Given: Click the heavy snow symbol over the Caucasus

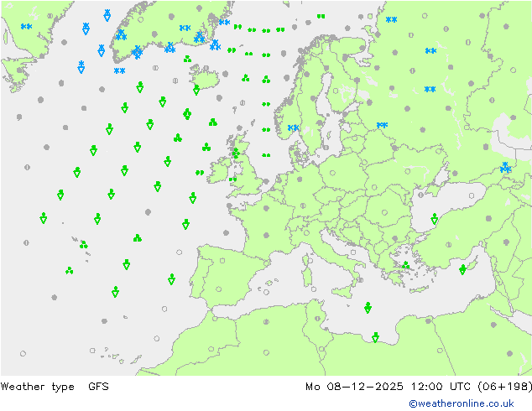Looking at the screenshot, I should pyautogui.click(x=505, y=167).
